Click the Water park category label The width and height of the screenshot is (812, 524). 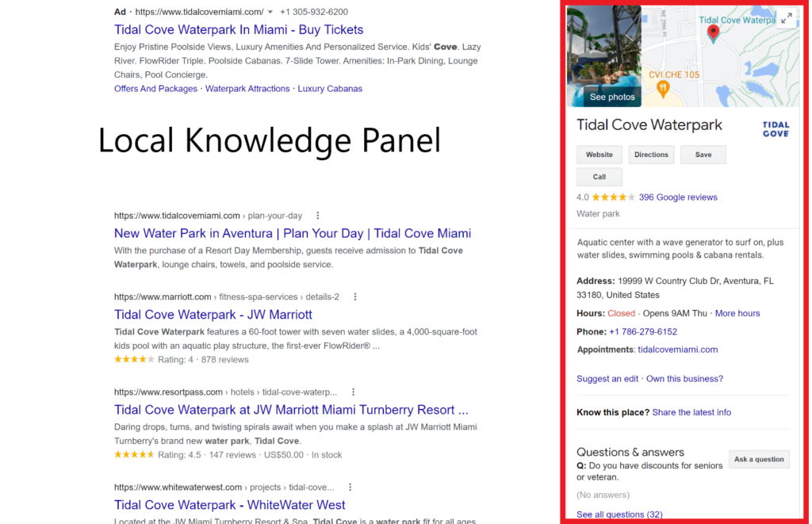coord(598,213)
